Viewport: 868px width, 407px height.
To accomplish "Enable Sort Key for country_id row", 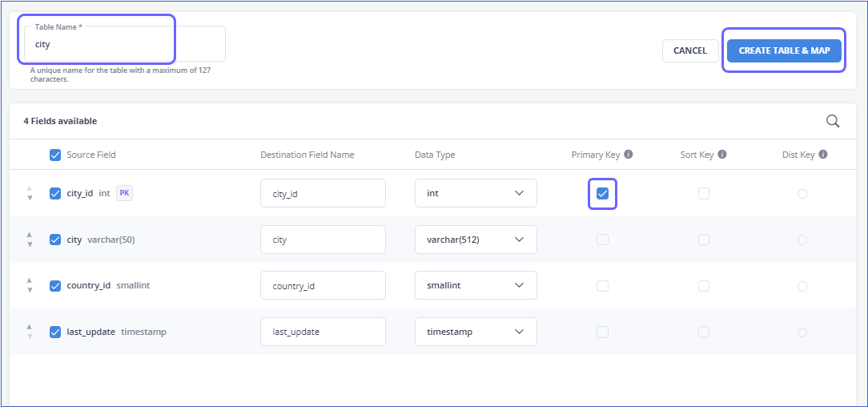I will (x=704, y=286).
